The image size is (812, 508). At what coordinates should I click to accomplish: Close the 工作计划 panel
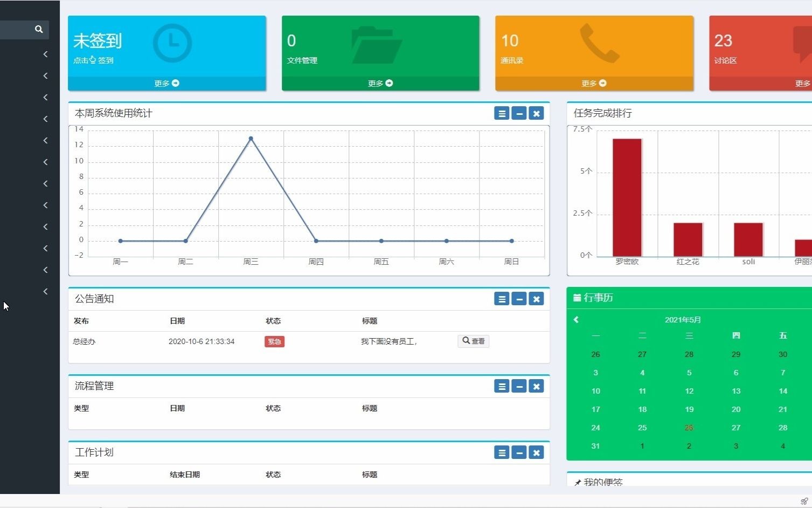pos(536,452)
